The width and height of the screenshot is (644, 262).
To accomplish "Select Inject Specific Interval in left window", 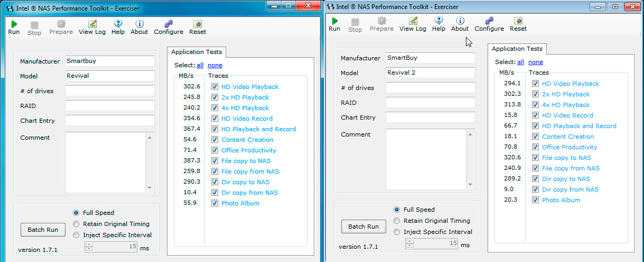I will click(76, 235).
